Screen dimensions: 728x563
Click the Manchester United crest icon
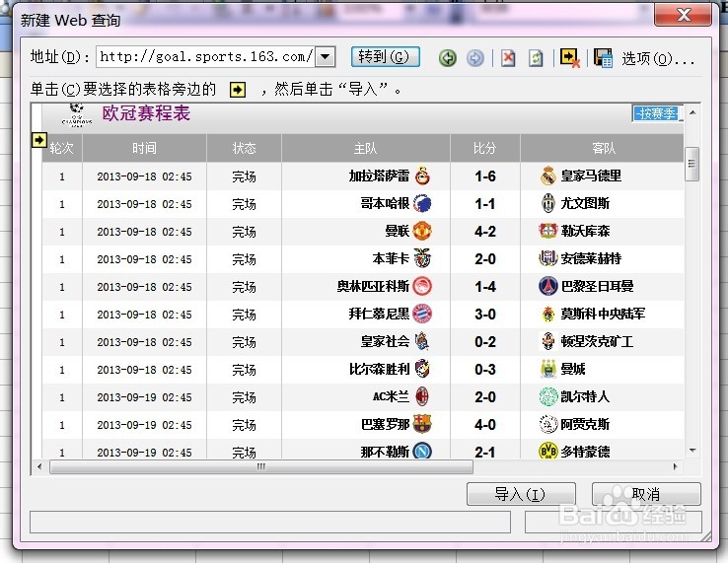[x=422, y=231]
